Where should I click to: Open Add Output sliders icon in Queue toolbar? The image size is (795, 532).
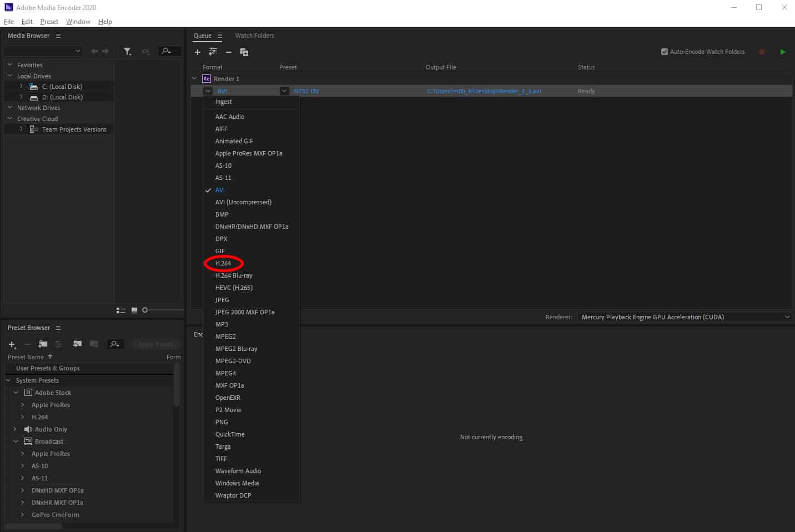click(x=213, y=52)
